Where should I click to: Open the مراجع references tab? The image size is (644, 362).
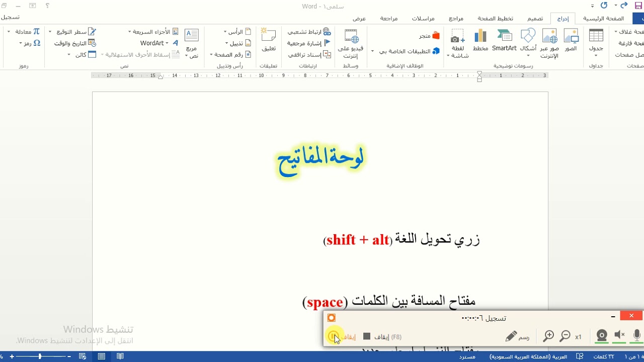coord(456,18)
